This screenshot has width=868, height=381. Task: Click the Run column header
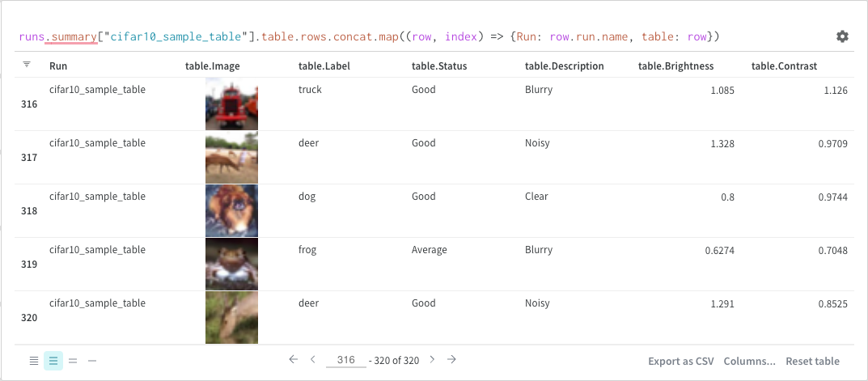click(x=58, y=66)
